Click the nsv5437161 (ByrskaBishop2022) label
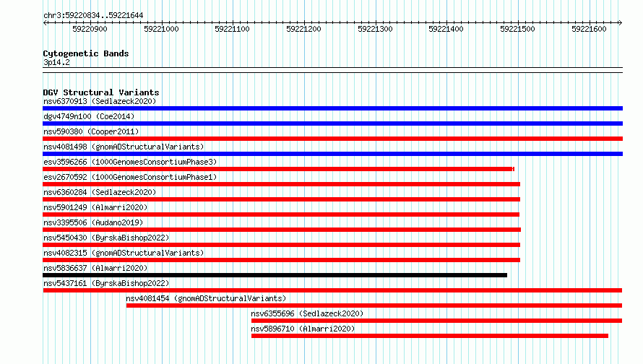 (x=106, y=283)
